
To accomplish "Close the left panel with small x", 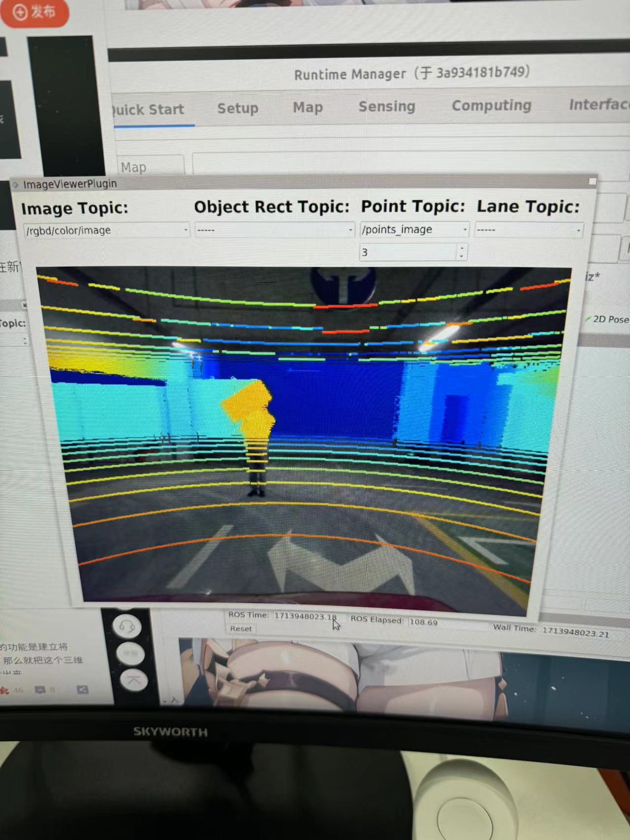I will point(25,305).
